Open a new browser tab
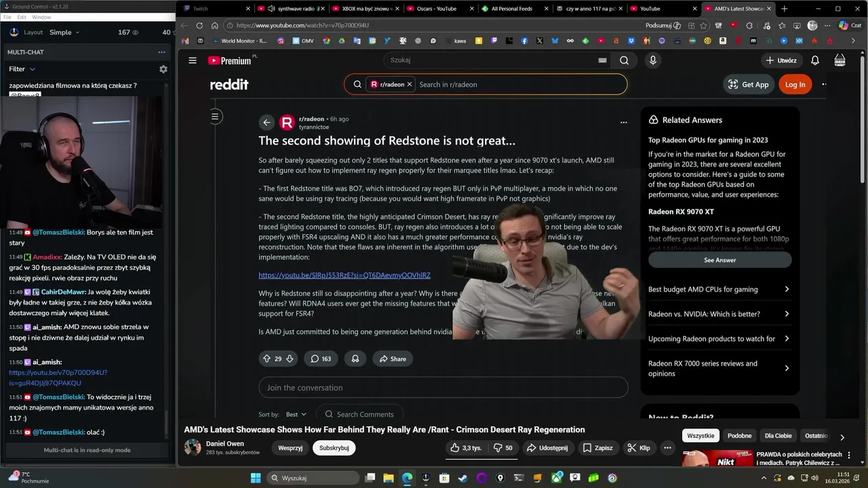 (x=785, y=9)
